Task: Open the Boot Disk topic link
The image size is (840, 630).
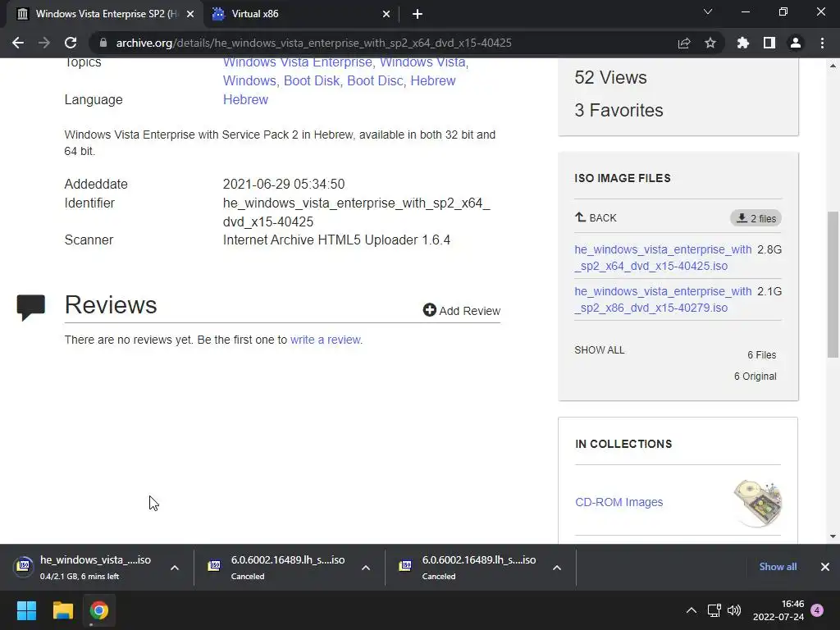Action: tap(312, 81)
